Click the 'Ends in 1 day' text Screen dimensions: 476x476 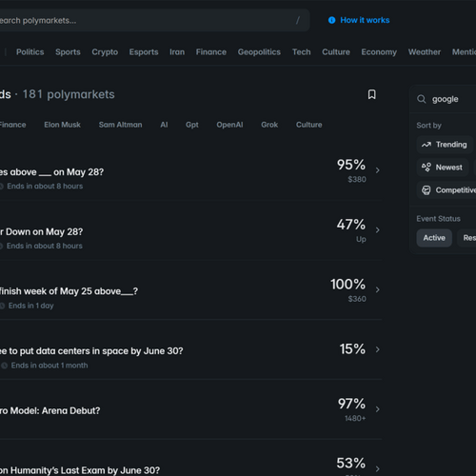pos(31,306)
